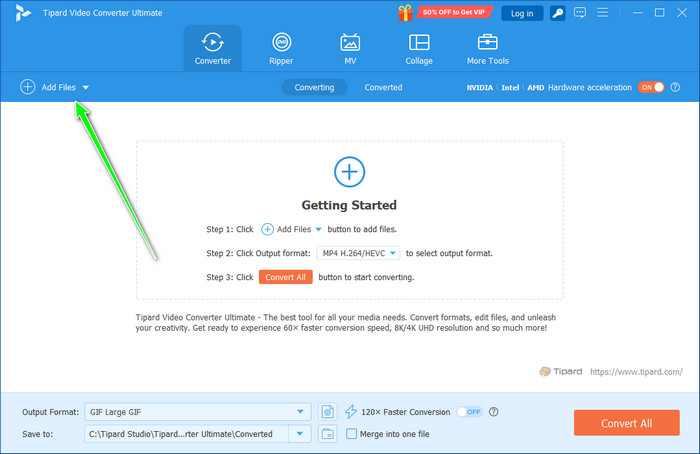Open the MV tab

(x=350, y=48)
